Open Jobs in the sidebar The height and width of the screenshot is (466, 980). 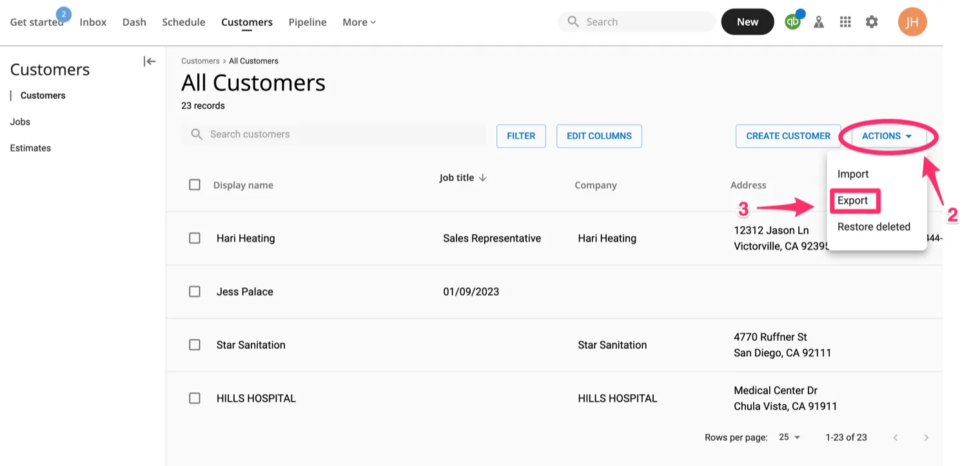point(20,121)
